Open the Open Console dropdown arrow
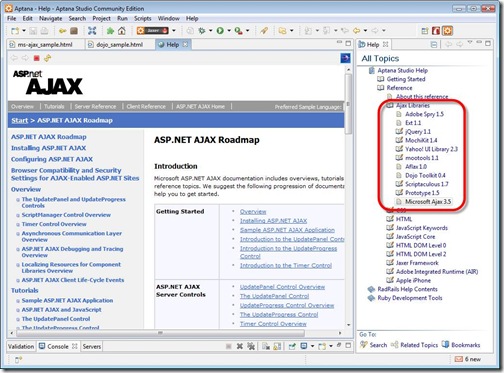Viewport: 504px width, 373px height. coord(331,346)
